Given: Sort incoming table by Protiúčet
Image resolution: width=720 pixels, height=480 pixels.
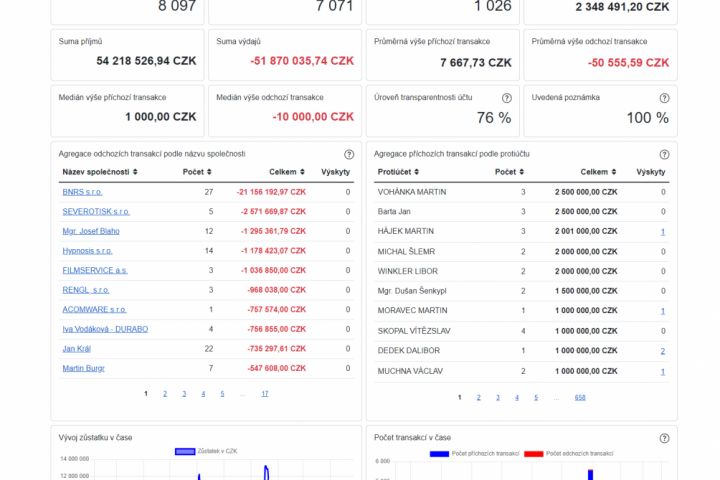Looking at the screenshot, I should pos(398,172).
